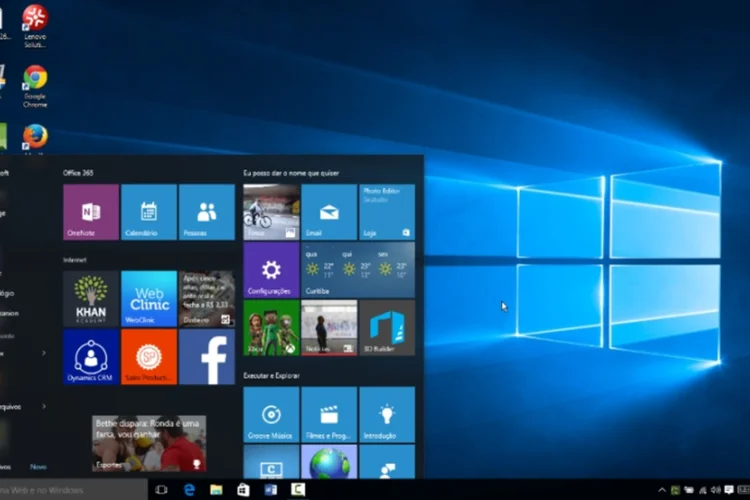
Task: Open the Groove Música tile
Action: tap(271, 414)
